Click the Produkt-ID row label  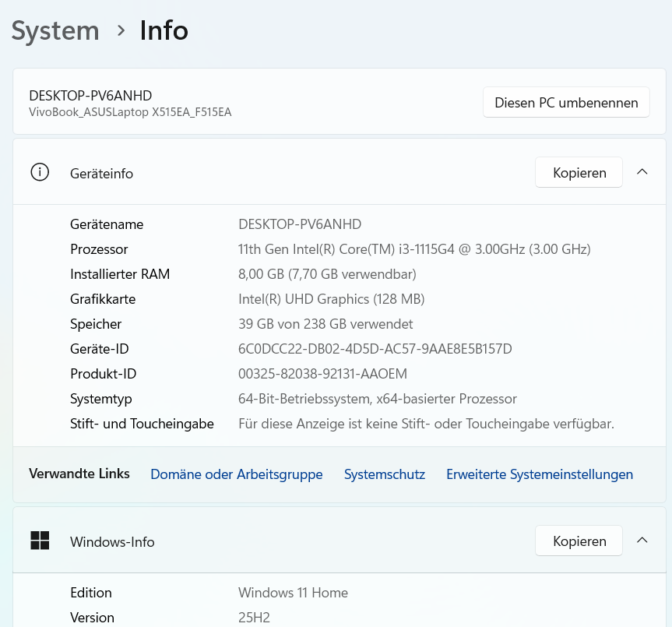click(103, 374)
